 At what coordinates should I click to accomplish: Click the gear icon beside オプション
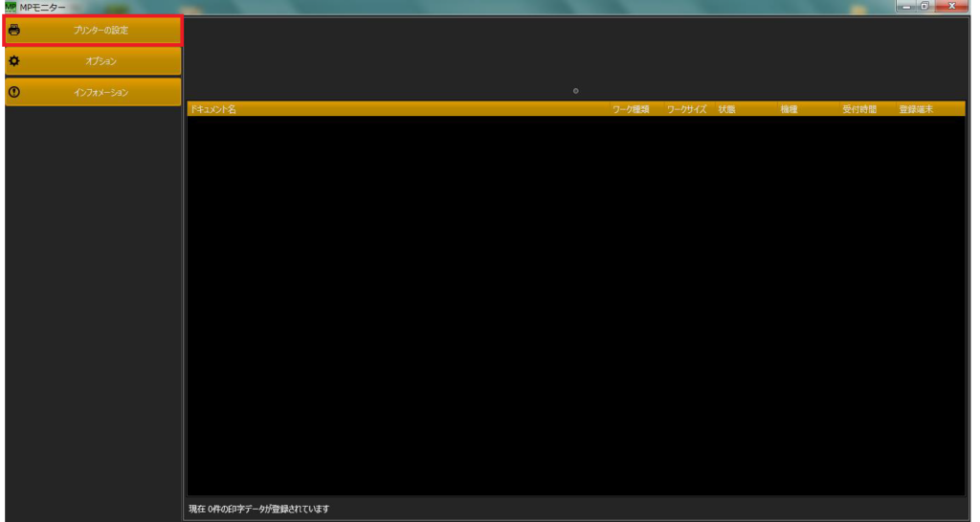click(13, 61)
